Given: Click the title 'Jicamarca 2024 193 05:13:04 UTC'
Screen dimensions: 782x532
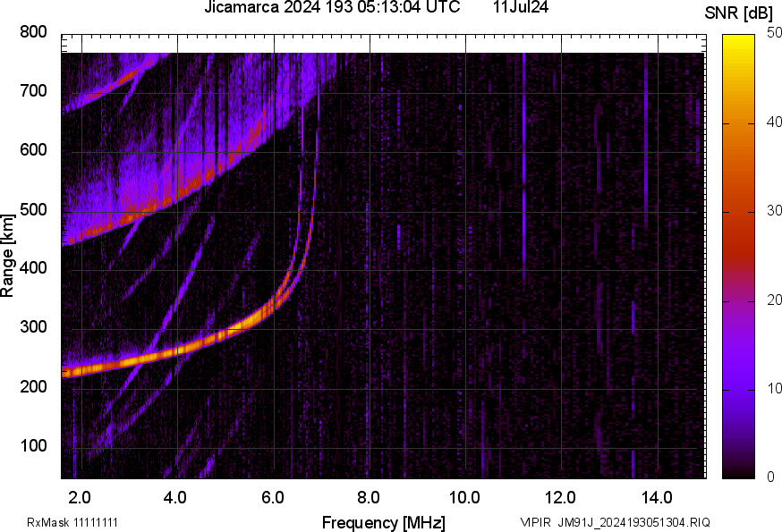Looking at the screenshot, I should [x=332, y=7].
